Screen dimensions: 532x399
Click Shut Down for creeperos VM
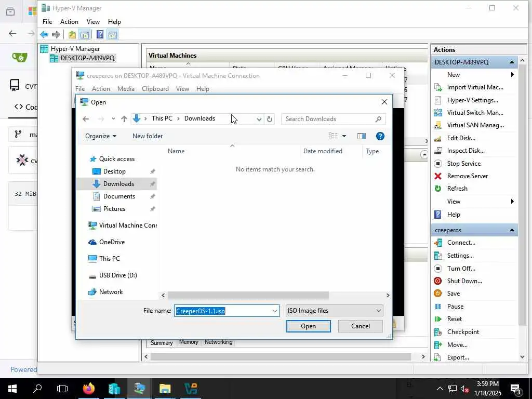(x=464, y=281)
